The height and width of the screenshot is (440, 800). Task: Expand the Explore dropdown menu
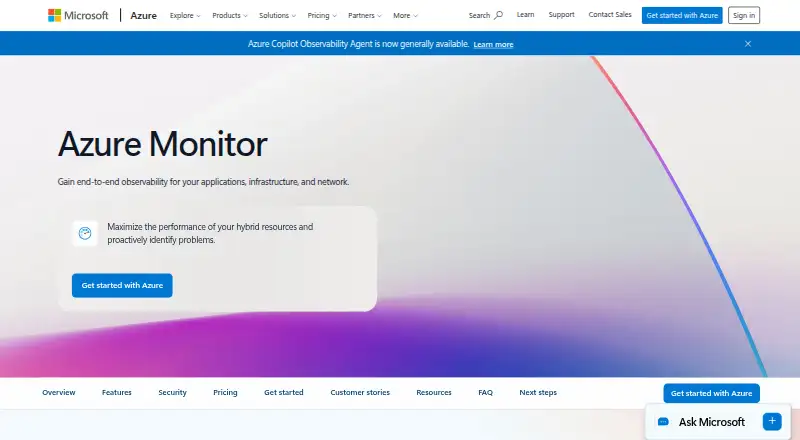pos(185,15)
